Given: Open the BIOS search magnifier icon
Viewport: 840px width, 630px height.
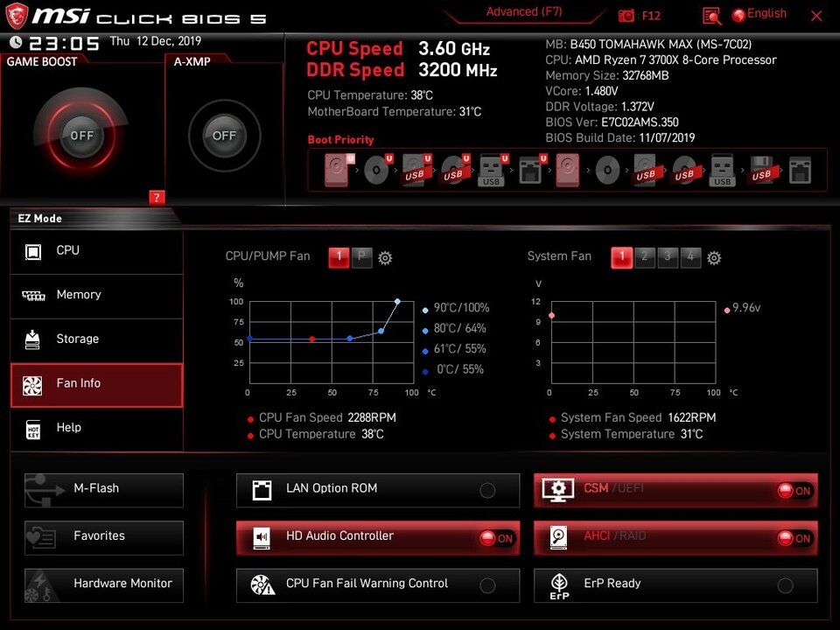Looking at the screenshot, I should click(711, 16).
